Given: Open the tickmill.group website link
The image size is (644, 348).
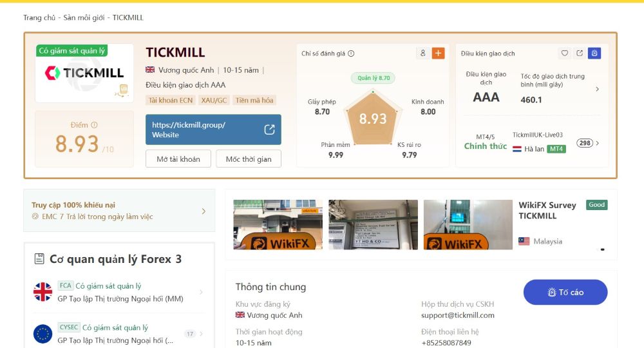Looking at the screenshot, I should (213, 130).
